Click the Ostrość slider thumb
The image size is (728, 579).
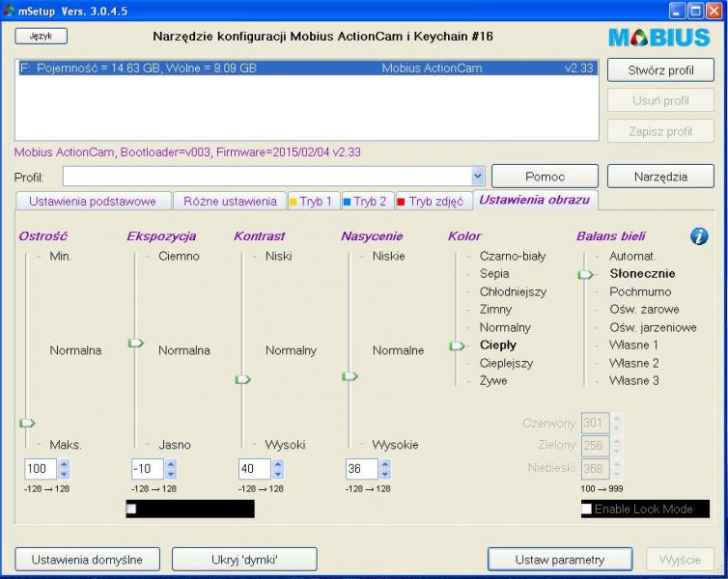click(27, 423)
